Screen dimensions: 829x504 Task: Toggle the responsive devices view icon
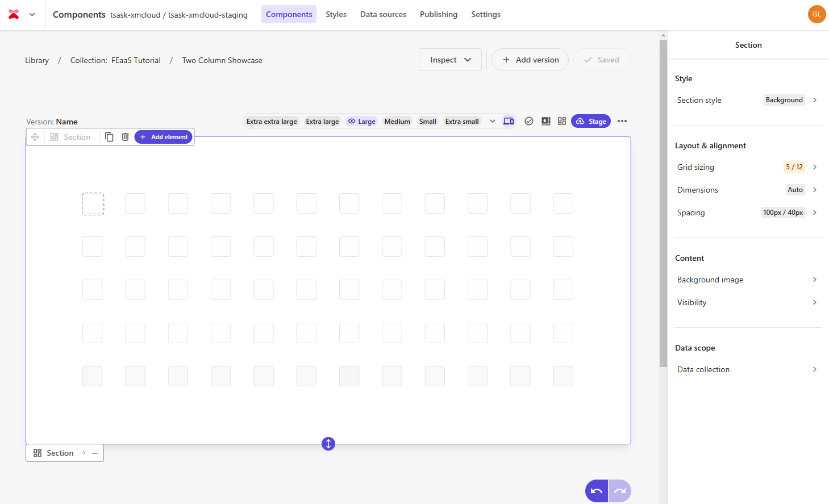[x=509, y=121]
